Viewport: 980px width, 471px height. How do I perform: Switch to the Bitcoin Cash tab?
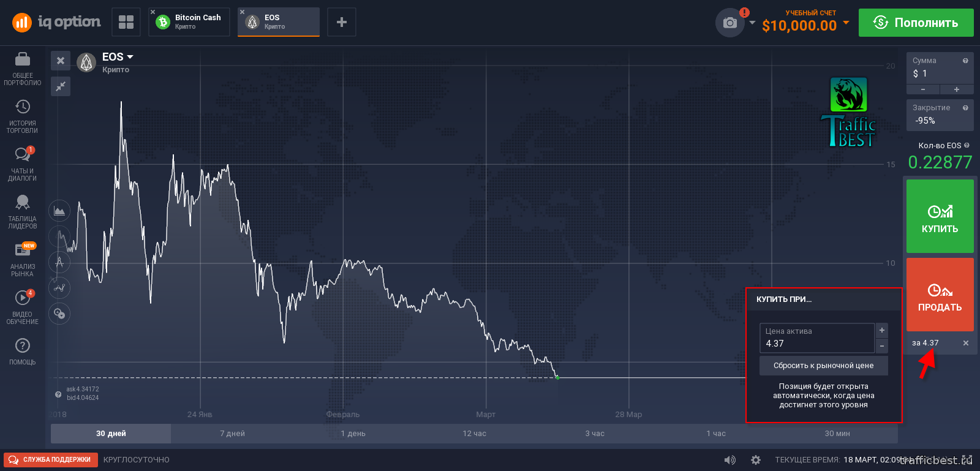pyautogui.click(x=189, y=22)
